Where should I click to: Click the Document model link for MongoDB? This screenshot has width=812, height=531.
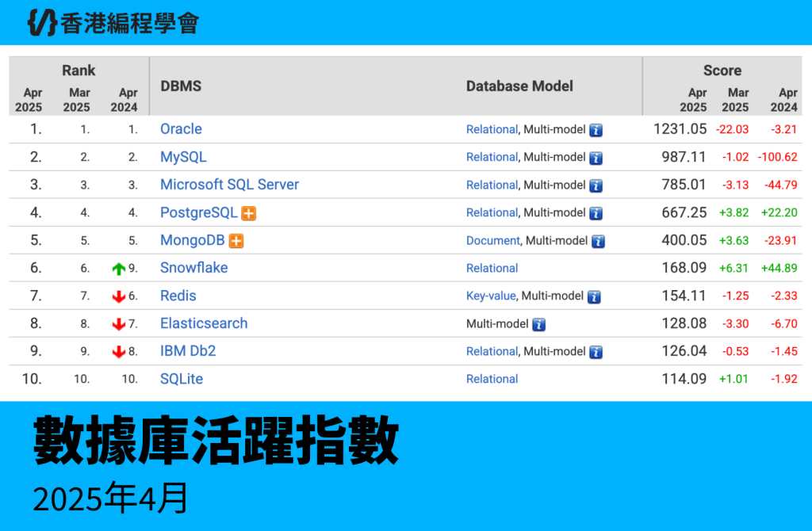(x=493, y=241)
